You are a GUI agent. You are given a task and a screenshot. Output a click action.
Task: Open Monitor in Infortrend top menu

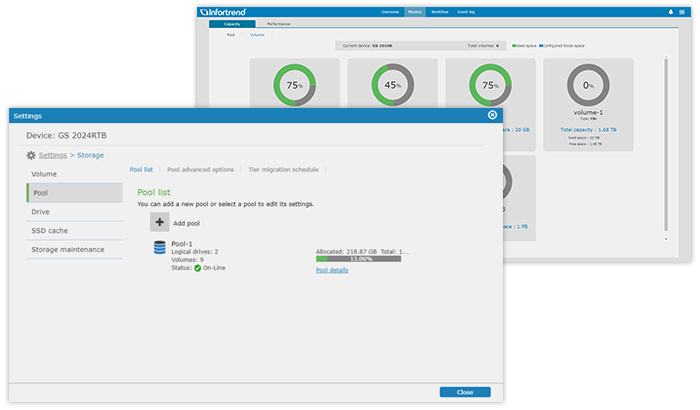(415, 12)
